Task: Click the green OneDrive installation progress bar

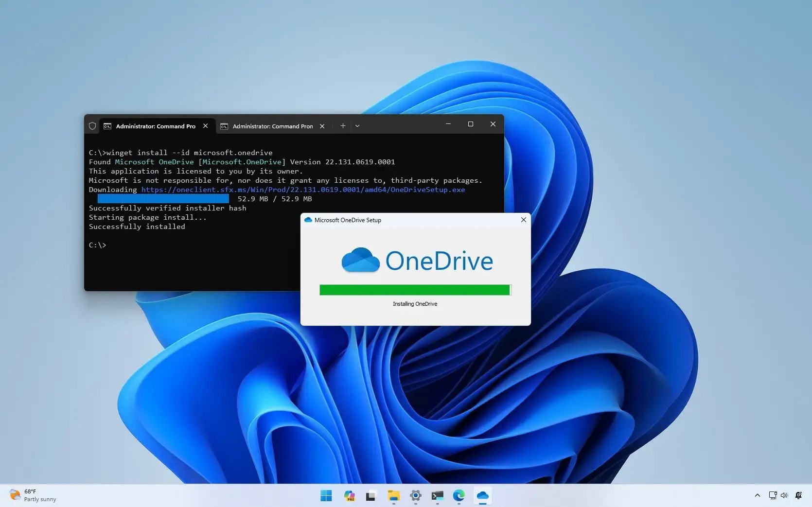Action: pos(414,290)
